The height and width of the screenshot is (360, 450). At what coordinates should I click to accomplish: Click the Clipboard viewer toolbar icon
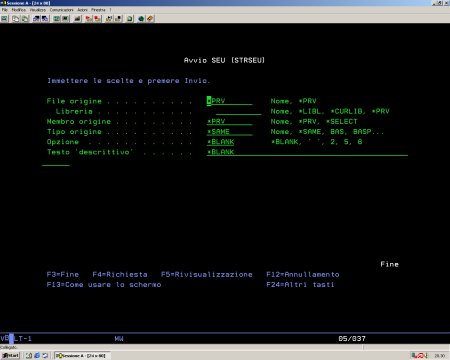click(x=130, y=19)
